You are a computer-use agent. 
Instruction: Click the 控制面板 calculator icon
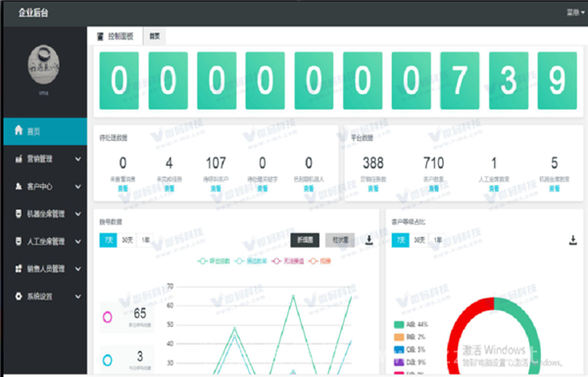coord(100,36)
